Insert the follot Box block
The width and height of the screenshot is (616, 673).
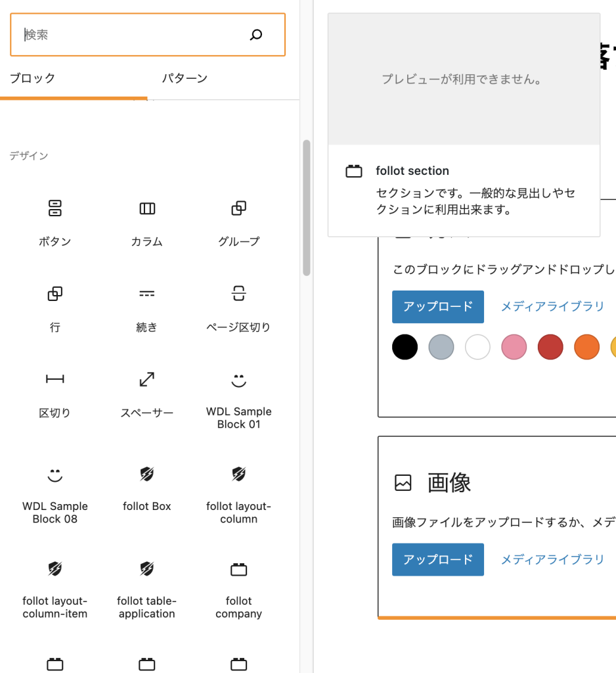147,489
